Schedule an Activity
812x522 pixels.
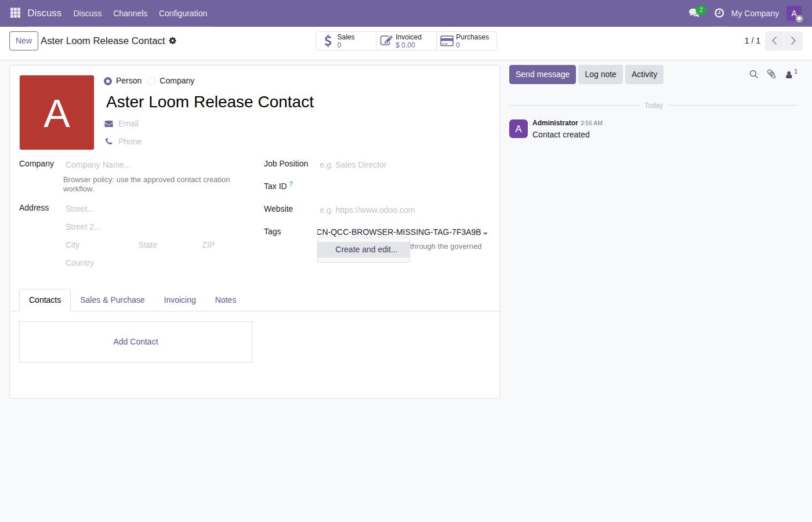point(644,74)
